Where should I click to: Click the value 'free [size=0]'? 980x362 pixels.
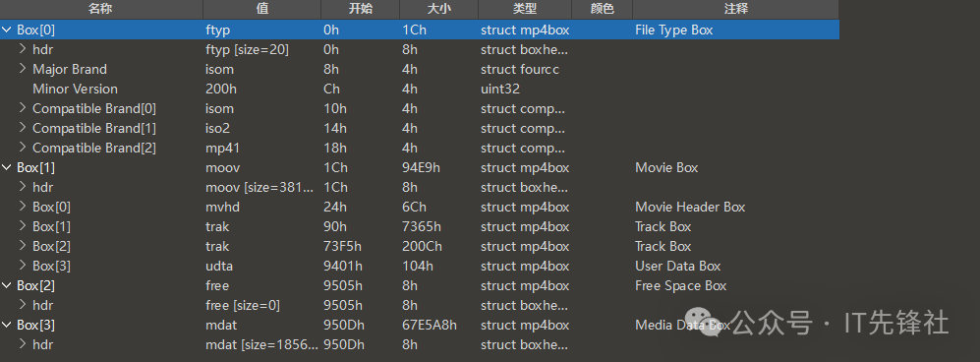pos(243,305)
